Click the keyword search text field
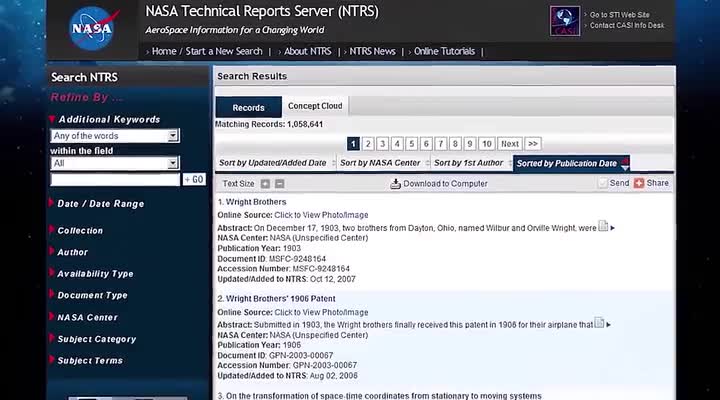The width and height of the screenshot is (720, 400). coord(115,180)
